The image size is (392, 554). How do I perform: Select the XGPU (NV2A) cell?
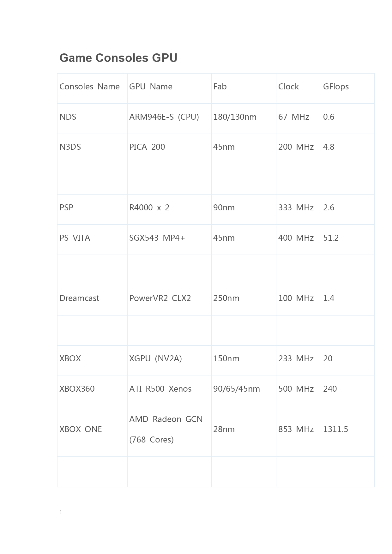coord(169,361)
